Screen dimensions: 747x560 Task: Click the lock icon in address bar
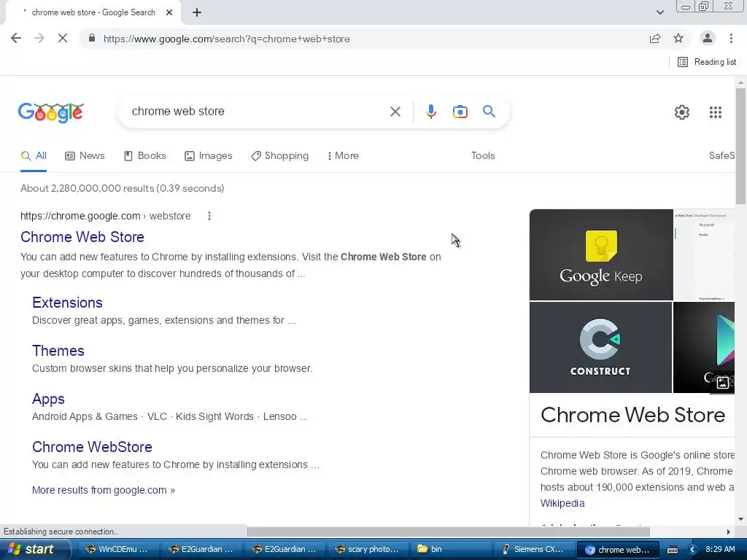point(92,39)
